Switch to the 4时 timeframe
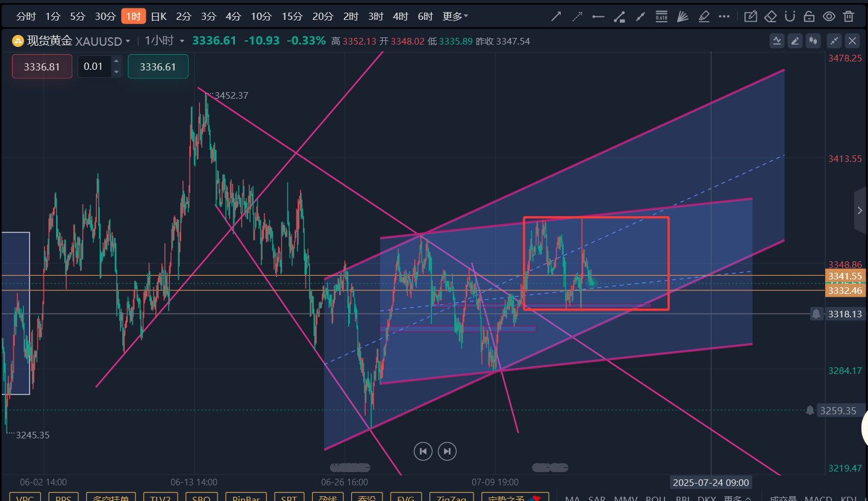 click(400, 16)
